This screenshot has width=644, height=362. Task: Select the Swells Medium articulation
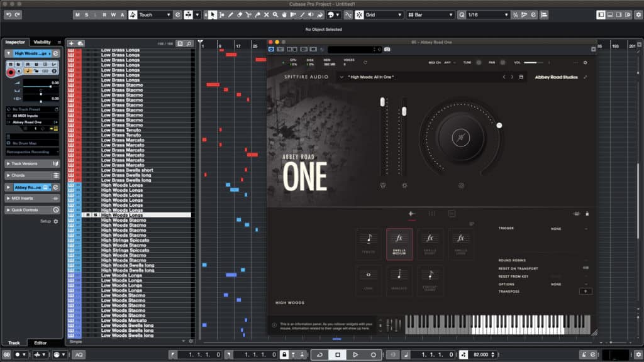[x=399, y=243]
